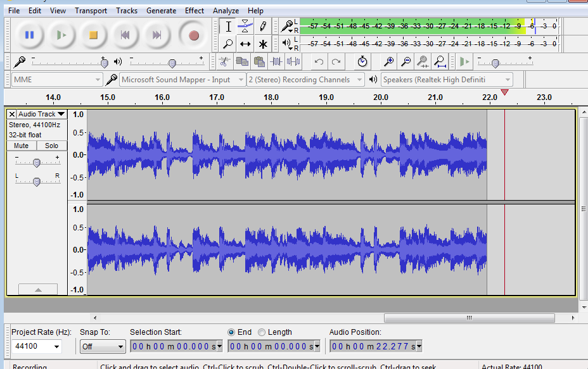Select the Selection (I-beam) tool
Screen dimensions: 588x369
point(228,27)
